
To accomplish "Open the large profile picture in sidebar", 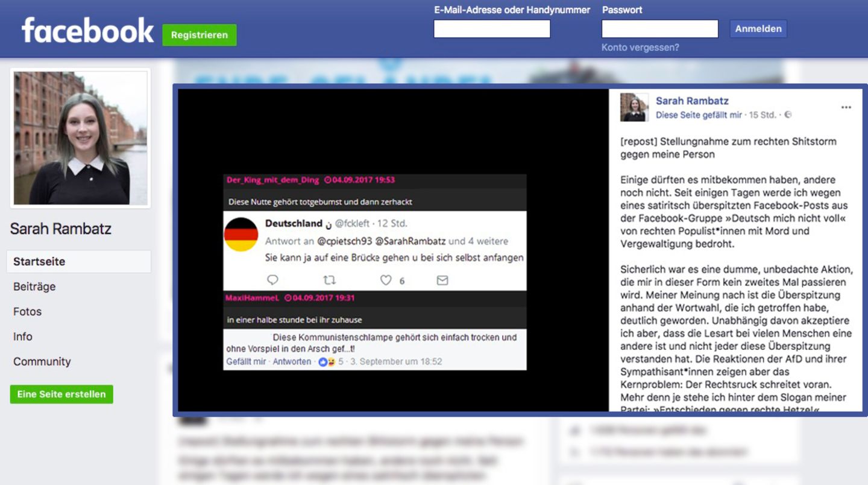I will pyautogui.click(x=80, y=138).
